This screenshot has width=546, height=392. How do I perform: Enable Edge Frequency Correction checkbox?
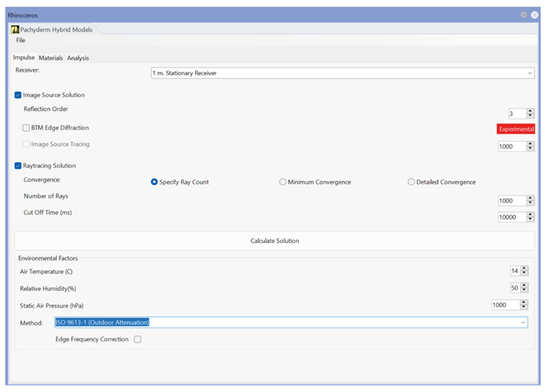click(x=138, y=339)
